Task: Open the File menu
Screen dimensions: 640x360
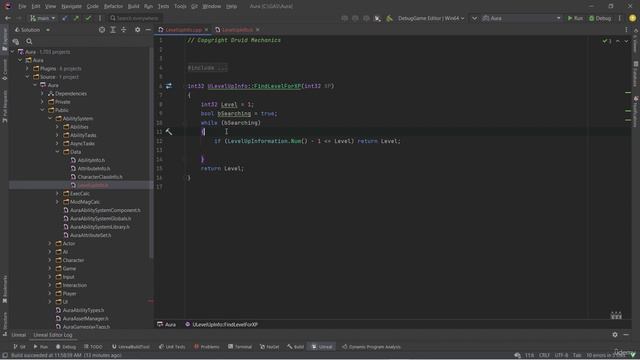Action: pyautogui.click(x=22, y=6)
